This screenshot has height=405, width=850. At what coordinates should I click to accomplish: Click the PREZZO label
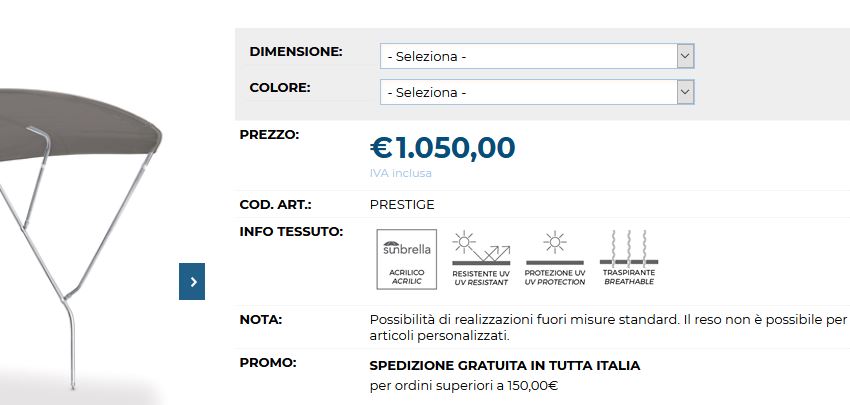[x=269, y=134]
